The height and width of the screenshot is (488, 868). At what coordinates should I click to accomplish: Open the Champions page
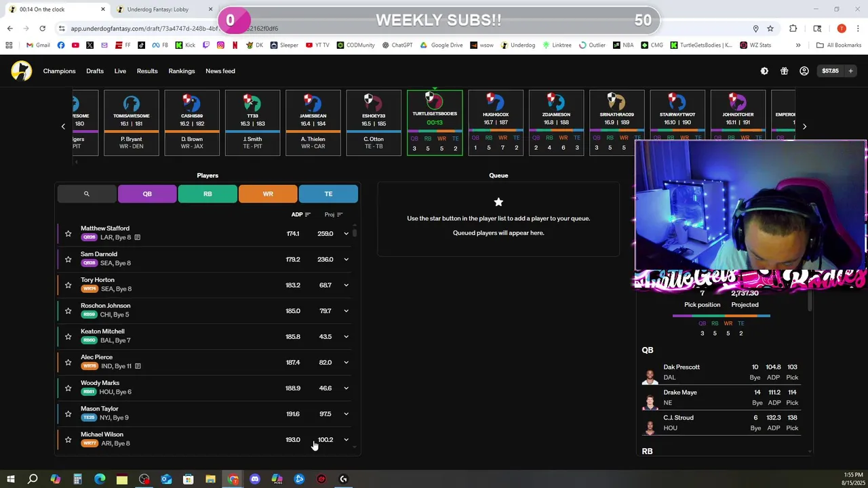[59, 71]
